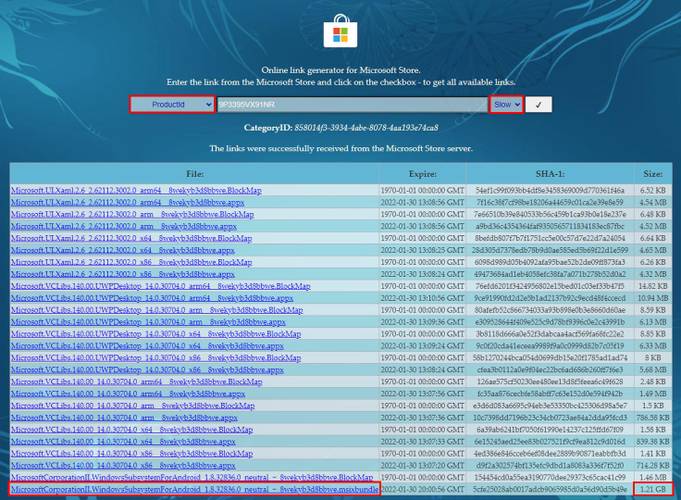Download VCLibs.140.00 14.0.30704.0 arm64 appx file
This screenshot has height=500, width=681.
coord(128,394)
